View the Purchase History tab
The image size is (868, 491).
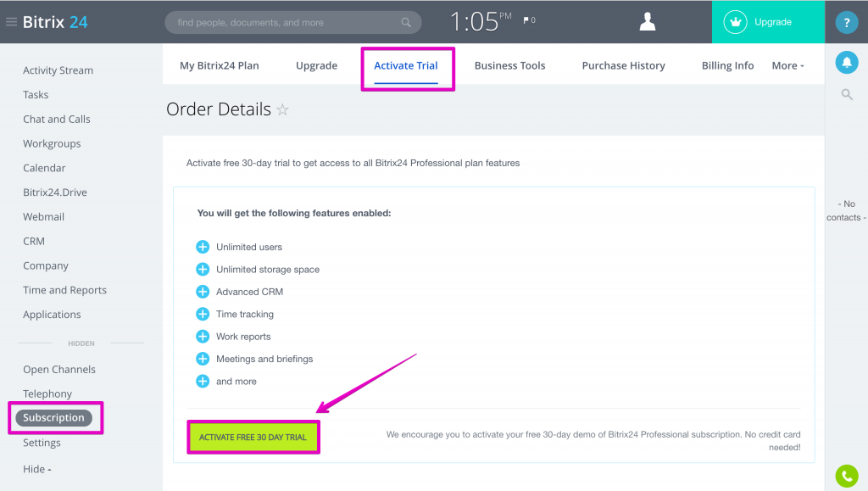[623, 65]
